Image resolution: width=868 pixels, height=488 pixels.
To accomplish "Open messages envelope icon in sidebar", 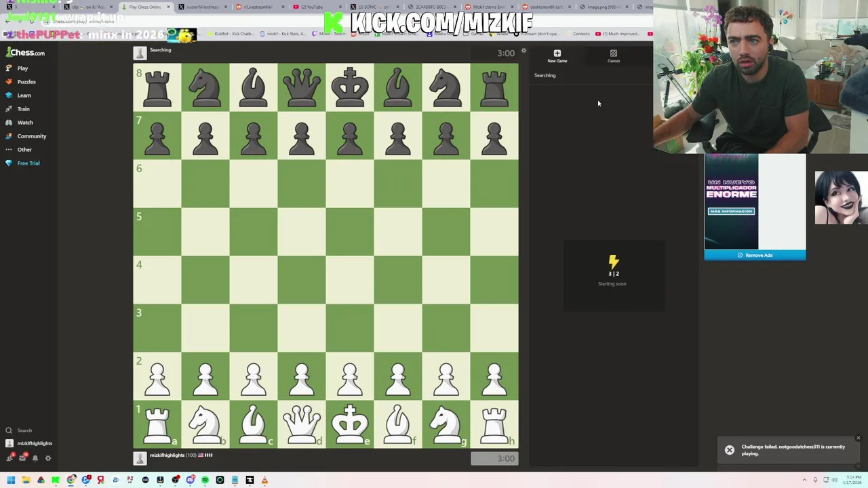I will click(x=22, y=458).
